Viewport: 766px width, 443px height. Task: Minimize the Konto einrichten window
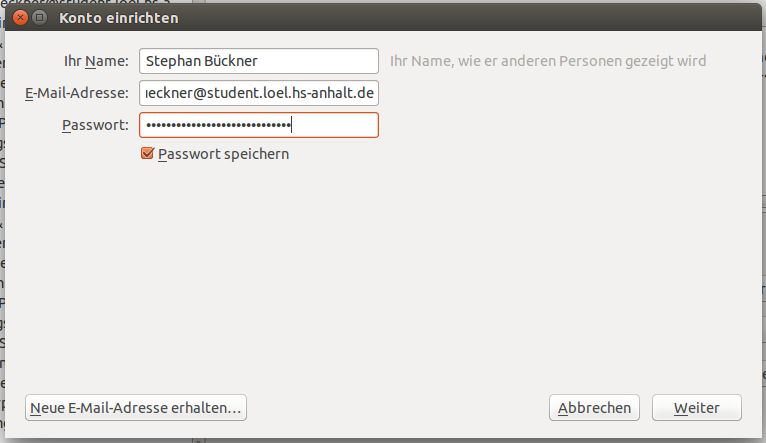click(x=40, y=18)
